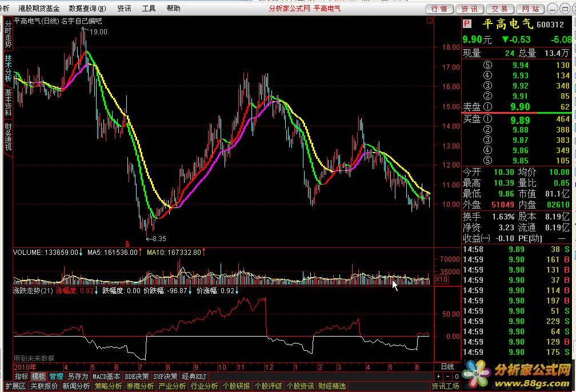Viewport: 576px width, 392px height.
Task: Open the 帮助 menu
Action: 173,8
